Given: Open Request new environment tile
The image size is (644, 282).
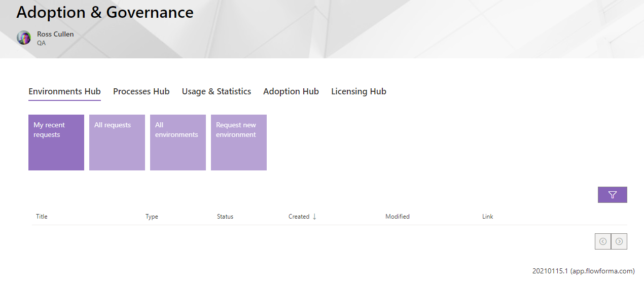Looking at the screenshot, I should click(239, 143).
